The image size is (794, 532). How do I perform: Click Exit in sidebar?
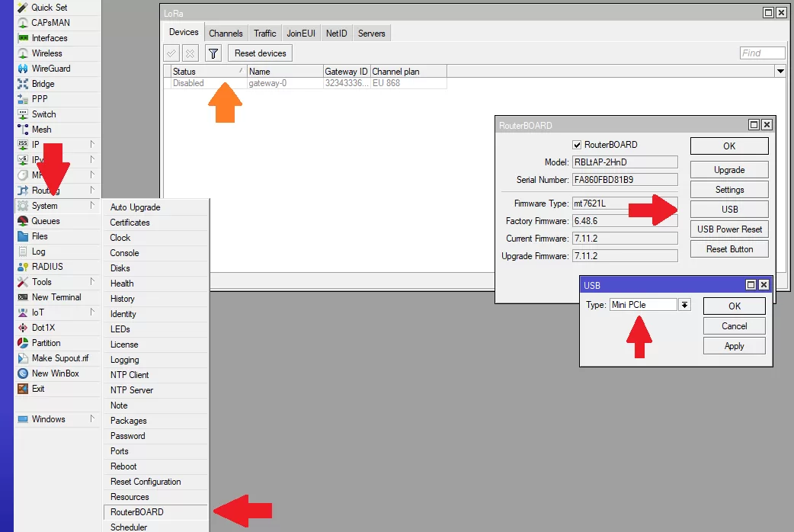point(57,389)
